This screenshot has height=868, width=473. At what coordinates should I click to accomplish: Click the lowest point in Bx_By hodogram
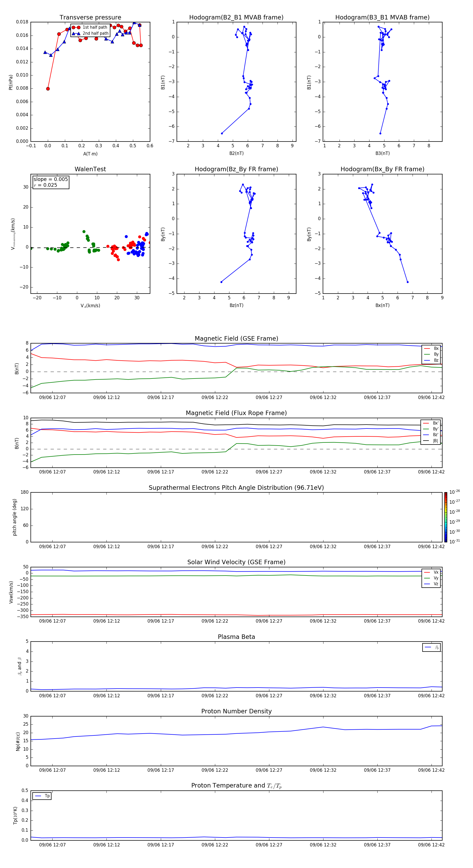pos(407,282)
